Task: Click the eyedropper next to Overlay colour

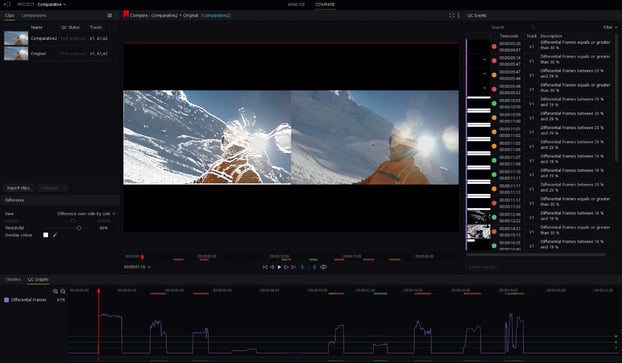Action: click(x=55, y=235)
